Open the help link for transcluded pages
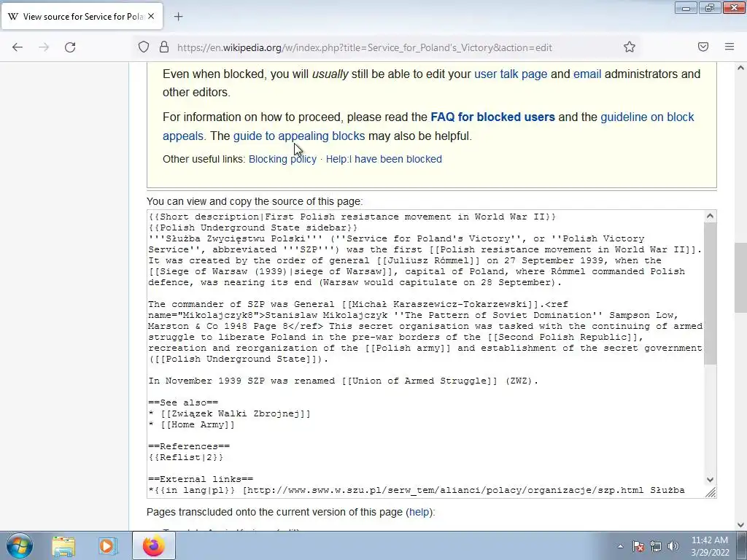 (419, 513)
